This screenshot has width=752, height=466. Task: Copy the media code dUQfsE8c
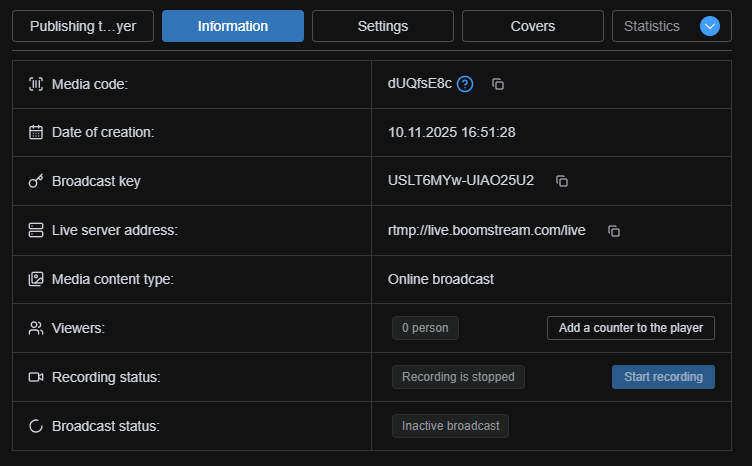pyautogui.click(x=498, y=84)
